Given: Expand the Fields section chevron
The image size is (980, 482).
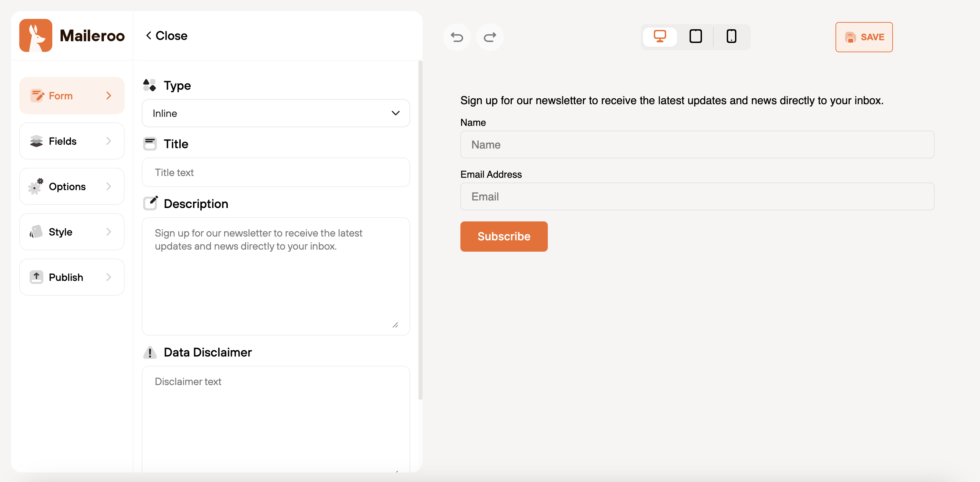Looking at the screenshot, I should point(109,141).
